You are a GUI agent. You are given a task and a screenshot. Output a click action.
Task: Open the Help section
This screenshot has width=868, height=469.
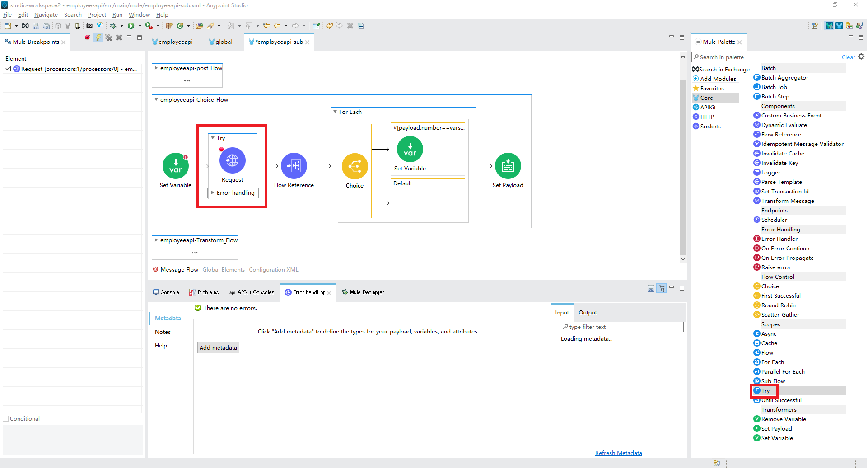tap(161, 346)
